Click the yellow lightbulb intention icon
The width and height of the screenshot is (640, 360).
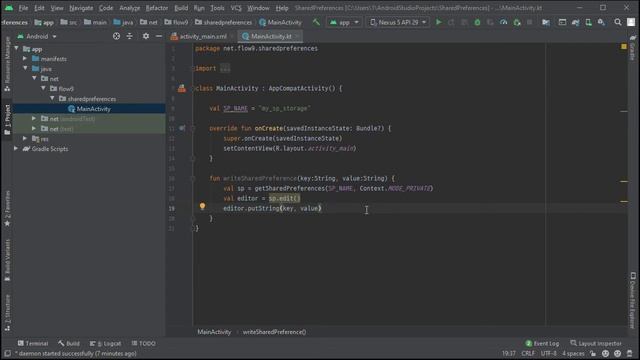point(202,206)
